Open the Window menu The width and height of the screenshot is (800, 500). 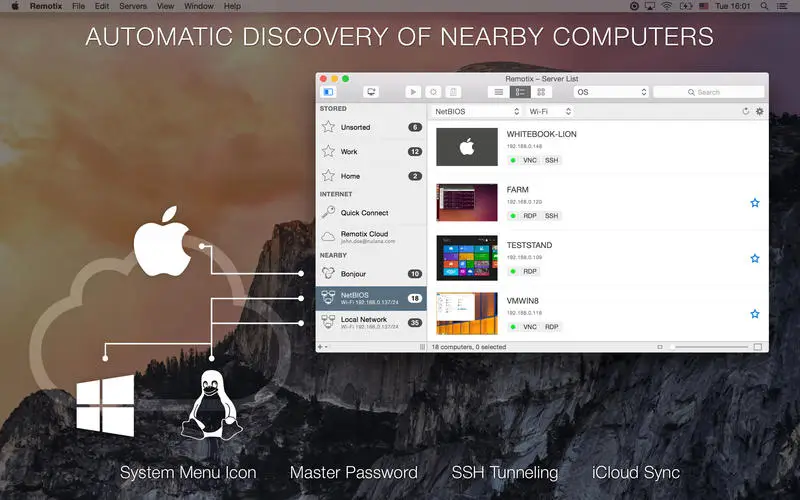pos(198,6)
